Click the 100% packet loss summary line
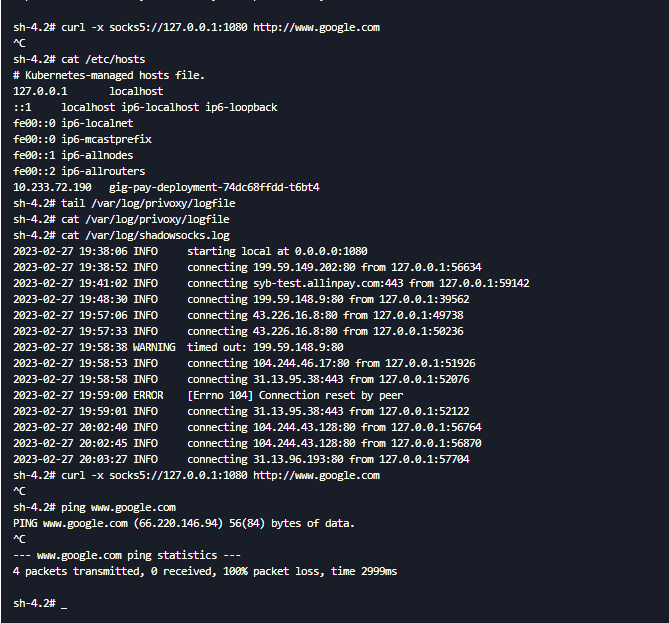Image resolution: width=669 pixels, height=623 pixels. (x=205, y=571)
